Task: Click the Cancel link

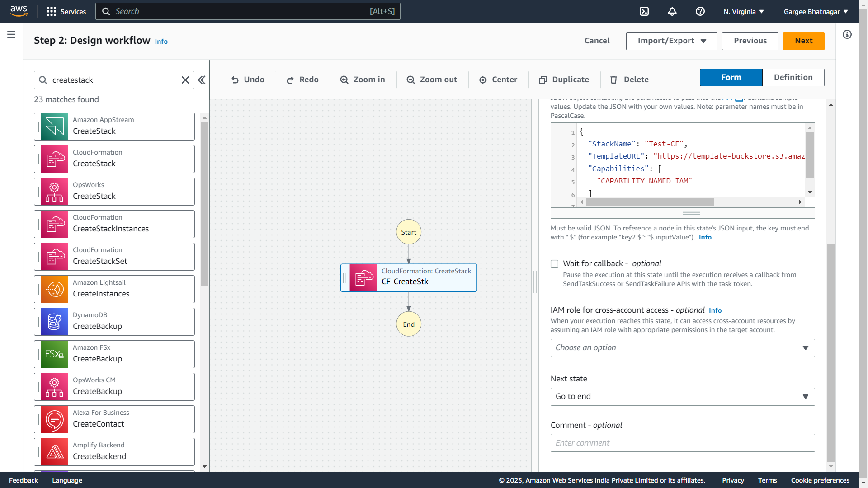Action: [597, 41]
